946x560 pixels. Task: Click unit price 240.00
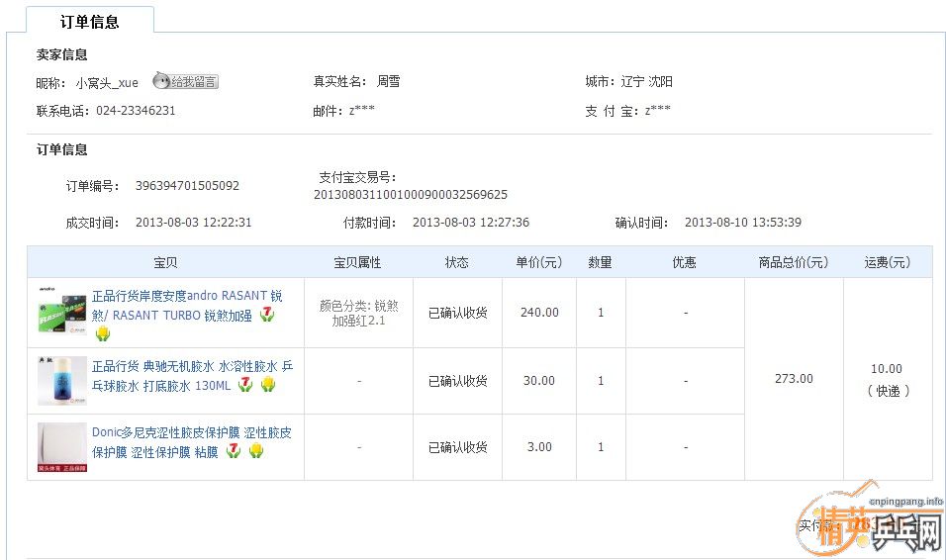pyautogui.click(x=539, y=312)
